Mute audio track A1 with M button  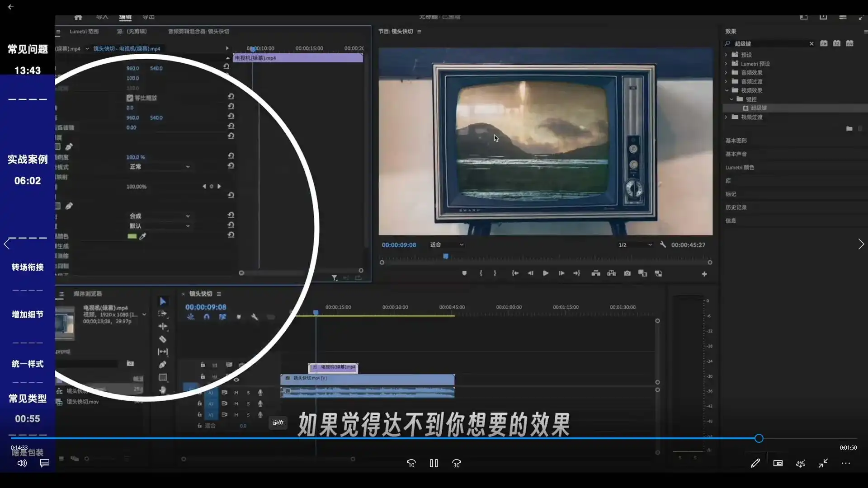click(x=236, y=392)
